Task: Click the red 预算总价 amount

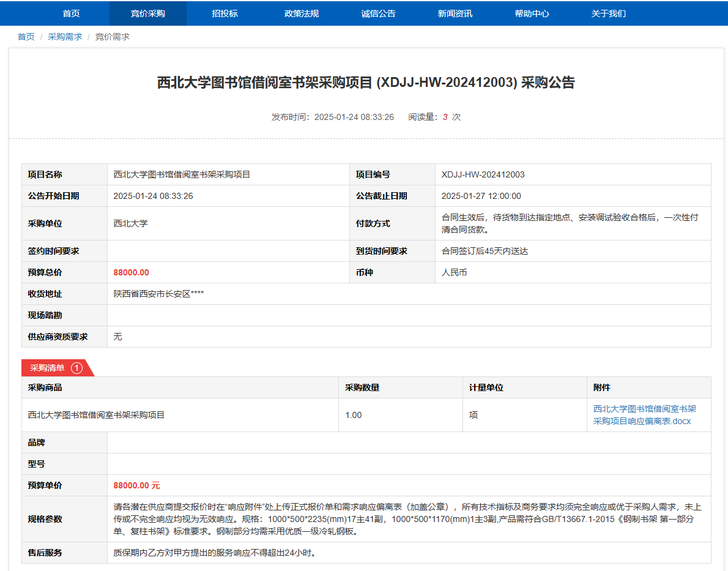Action: pyautogui.click(x=131, y=272)
